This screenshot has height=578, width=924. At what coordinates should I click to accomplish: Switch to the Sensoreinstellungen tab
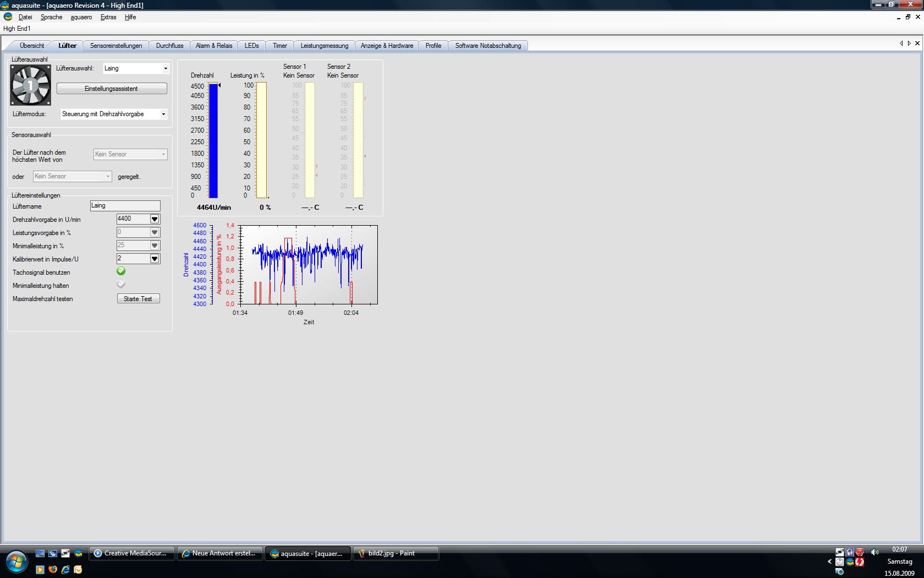point(116,46)
